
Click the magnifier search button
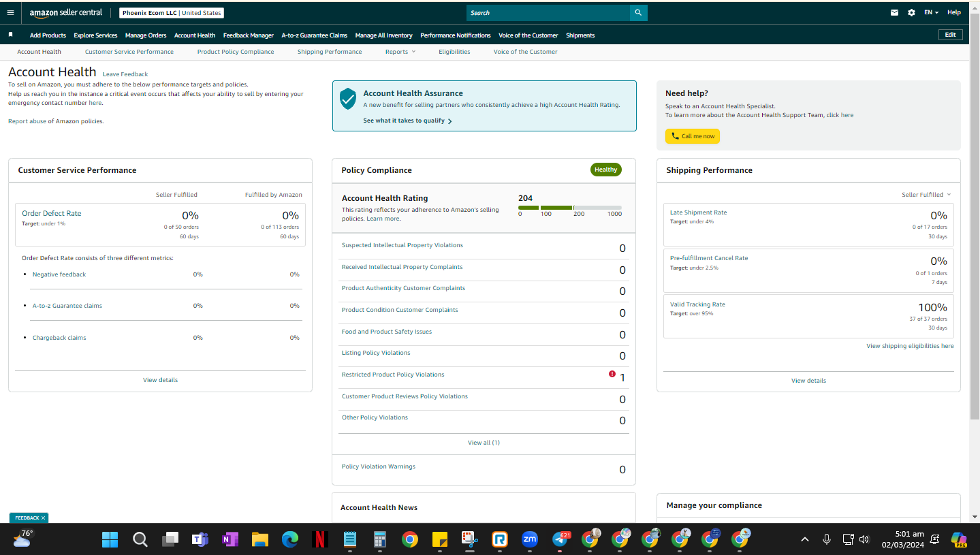click(x=639, y=13)
